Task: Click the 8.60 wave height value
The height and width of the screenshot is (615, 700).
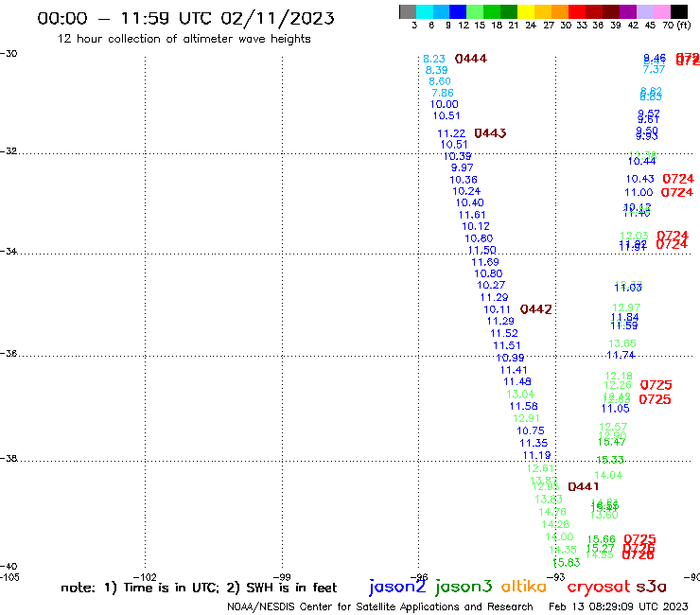Action: coord(440,81)
